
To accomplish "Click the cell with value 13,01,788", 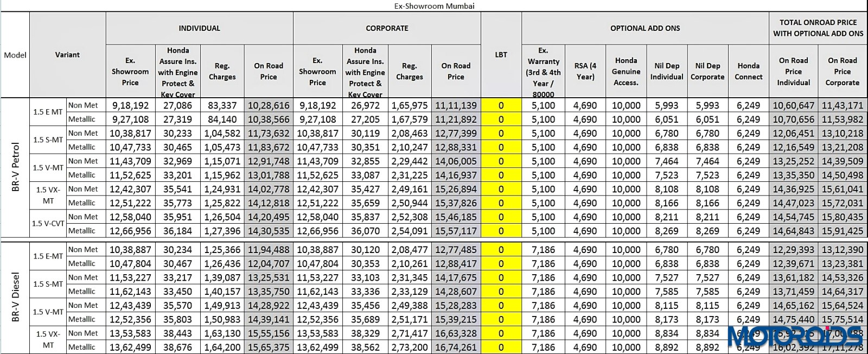I will 269,175.
